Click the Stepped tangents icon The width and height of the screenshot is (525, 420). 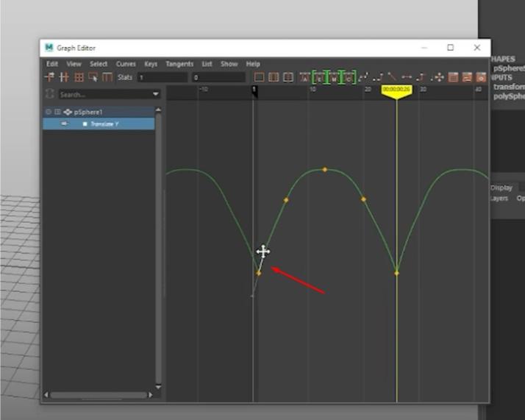point(421,77)
